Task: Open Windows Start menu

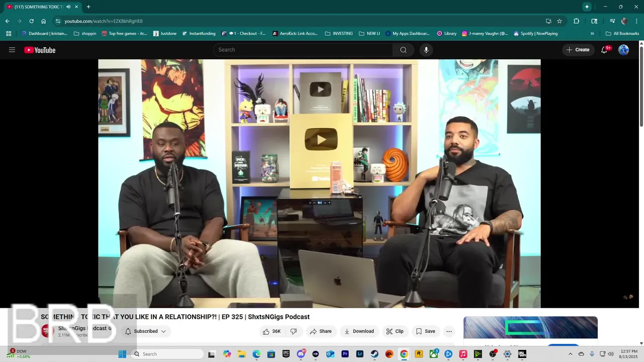Action: tap(122, 354)
